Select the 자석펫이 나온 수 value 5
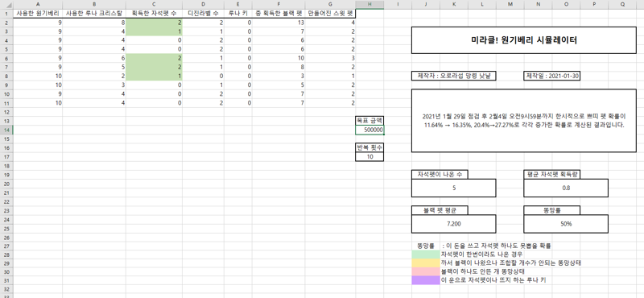Viewport: 644px width, 298px height. point(454,188)
